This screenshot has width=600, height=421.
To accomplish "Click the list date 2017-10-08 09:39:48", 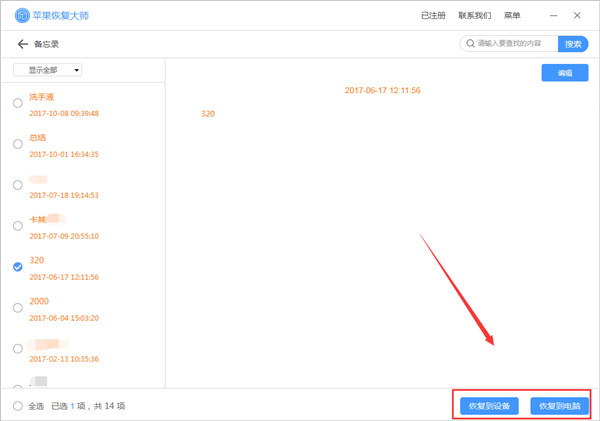I will [x=64, y=113].
